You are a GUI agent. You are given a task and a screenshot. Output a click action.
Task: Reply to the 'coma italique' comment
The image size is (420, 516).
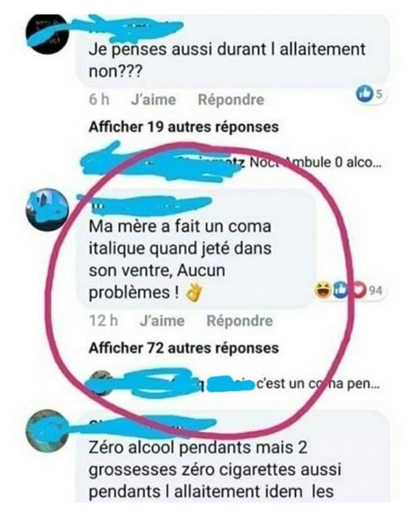(x=240, y=321)
